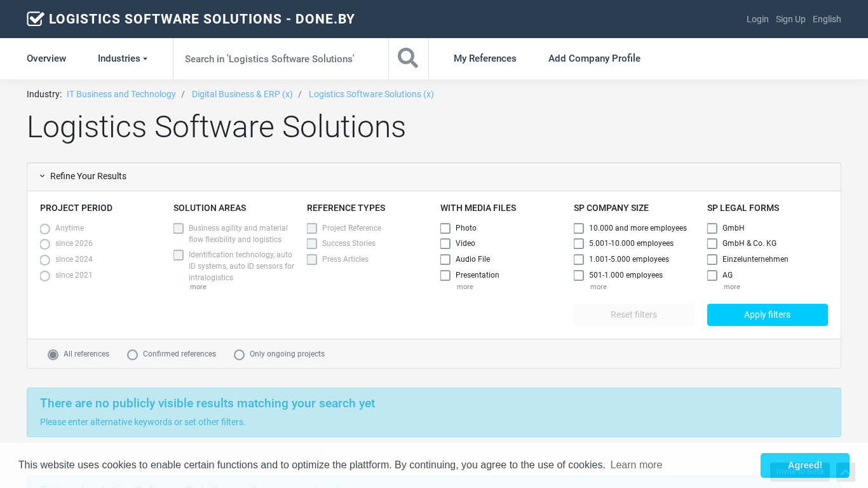Show more SP Company Size options
The width and height of the screenshot is (868, 488).
point(598,287)
